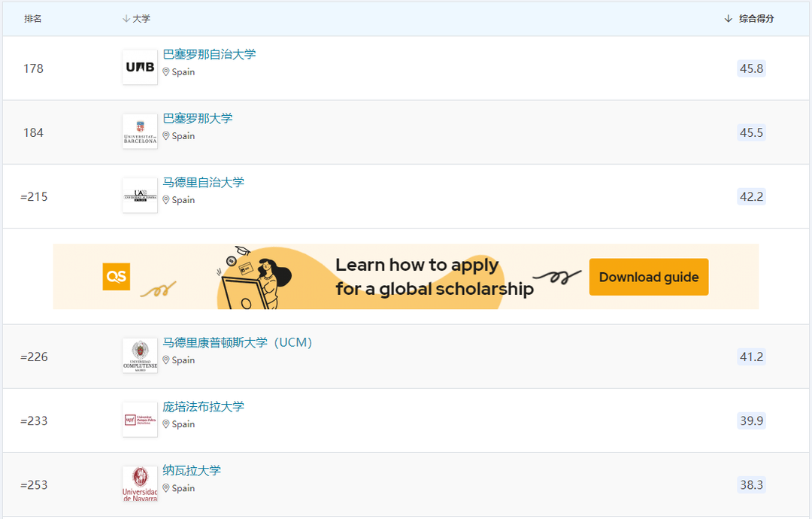Click the score 45.8

(751, 68)
